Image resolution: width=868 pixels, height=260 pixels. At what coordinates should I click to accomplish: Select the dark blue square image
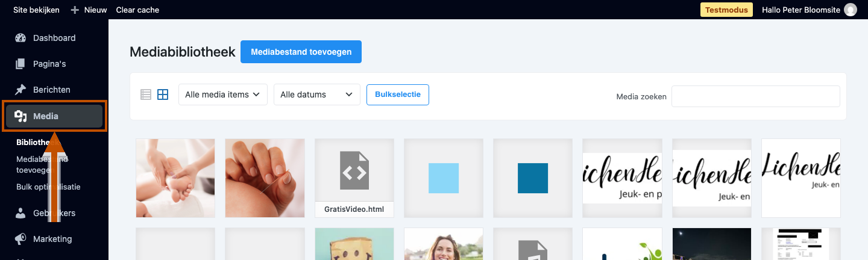pos(533,178)
